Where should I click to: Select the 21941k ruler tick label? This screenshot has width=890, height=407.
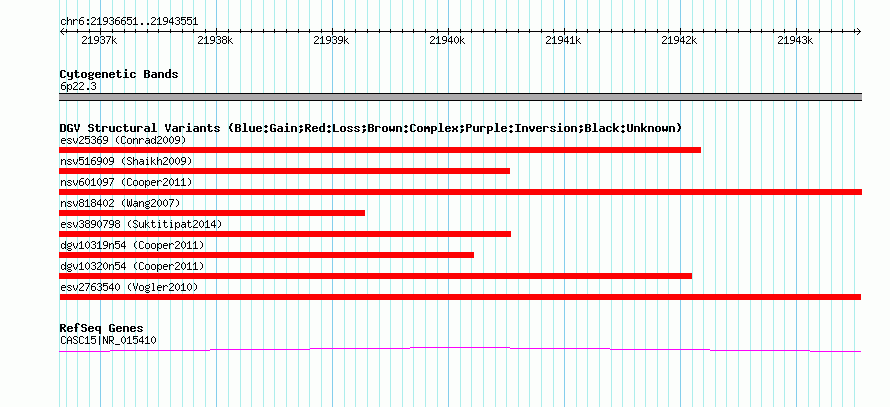563,40
